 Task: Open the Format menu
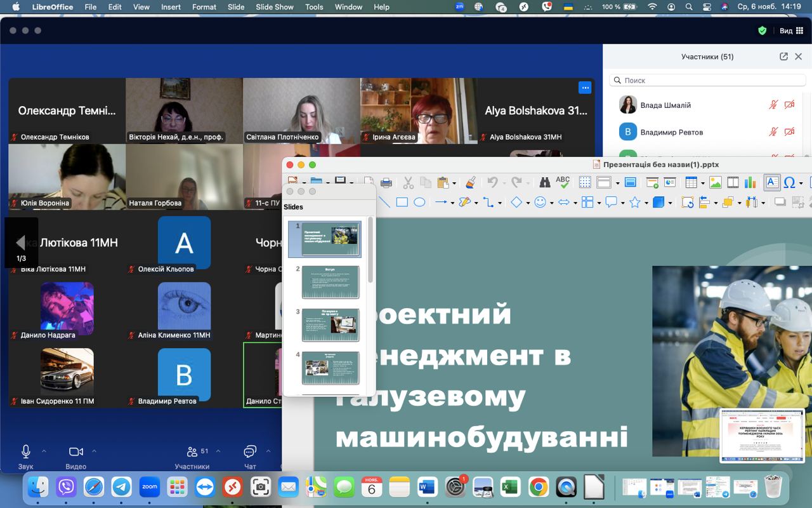(x=204, y=7)
